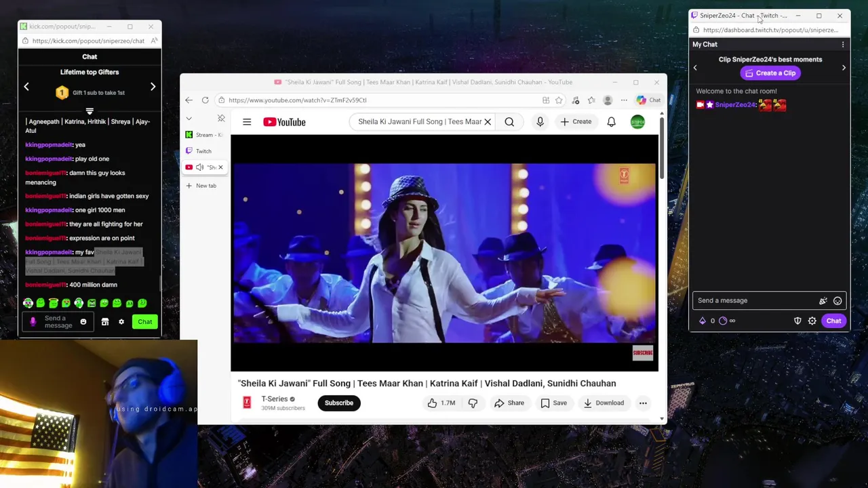The image size is (868, 488).
Task: Share the YouTube video
Action: point(509,403)
